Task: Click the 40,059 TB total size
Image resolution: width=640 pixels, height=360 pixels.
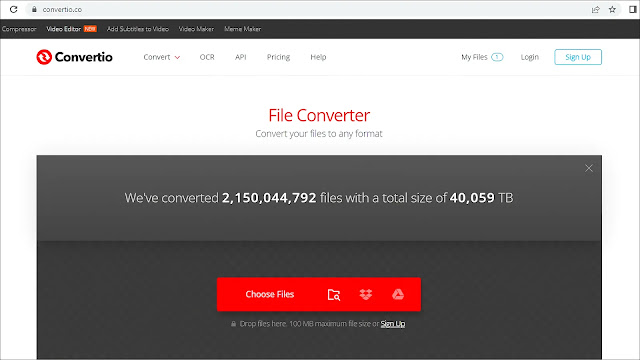Action: click(x=481, y=198)
